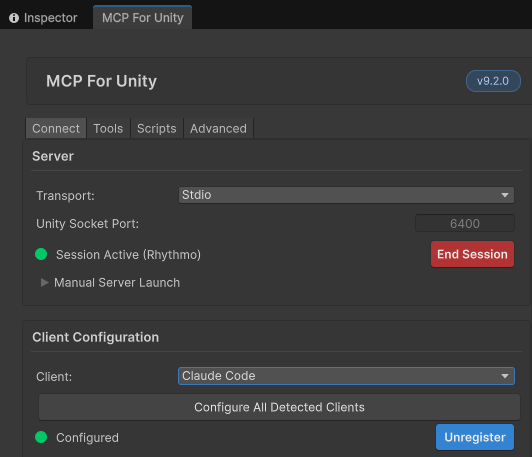Image resolution: width=532 pixels, height=457 pixels.
Task: Click the Session Active (Rhythmo) text
Action: pos(128,255)
